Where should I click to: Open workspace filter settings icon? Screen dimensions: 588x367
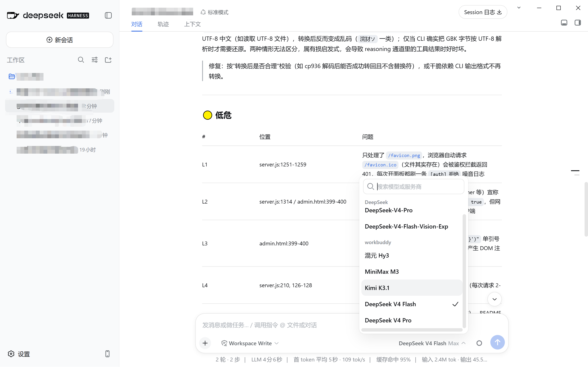coord(95,60)
